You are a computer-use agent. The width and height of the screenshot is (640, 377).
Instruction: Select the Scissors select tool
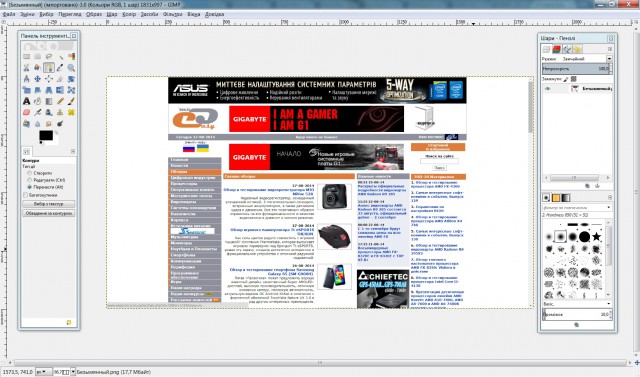click(x=27, y=67)
